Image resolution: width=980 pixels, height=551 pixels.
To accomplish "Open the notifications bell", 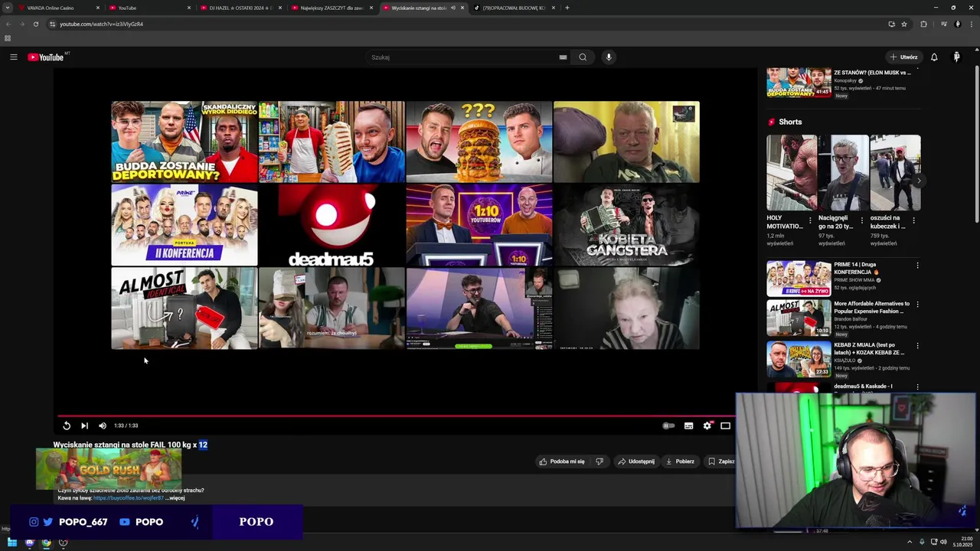I will (x=934, y=57).
